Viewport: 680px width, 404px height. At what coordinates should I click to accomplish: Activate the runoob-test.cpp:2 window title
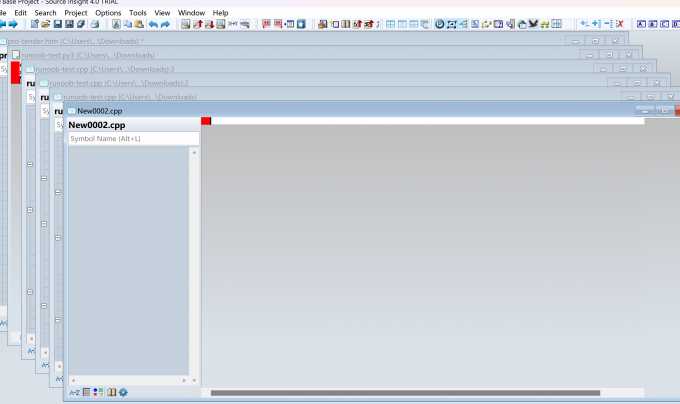(119, 83)
